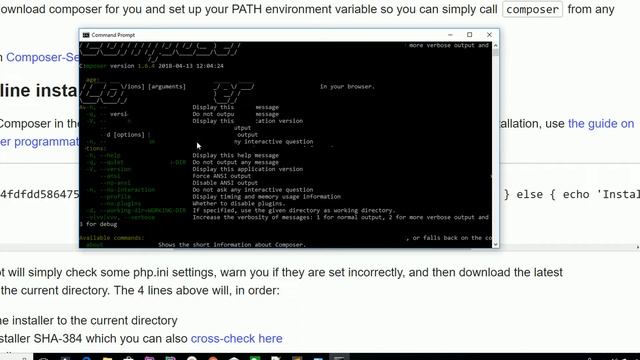Open the Composer-Se… link on webpage

(x=42, y=58)
